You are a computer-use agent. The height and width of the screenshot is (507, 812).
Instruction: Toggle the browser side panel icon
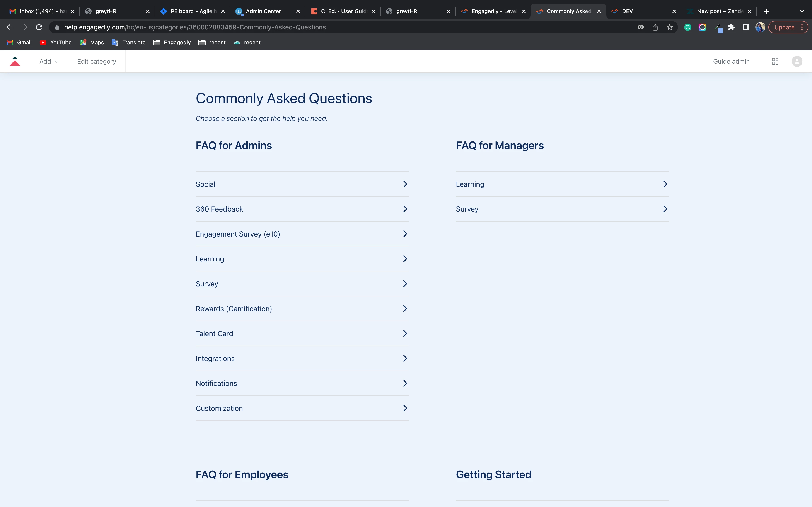pos(746,27)
